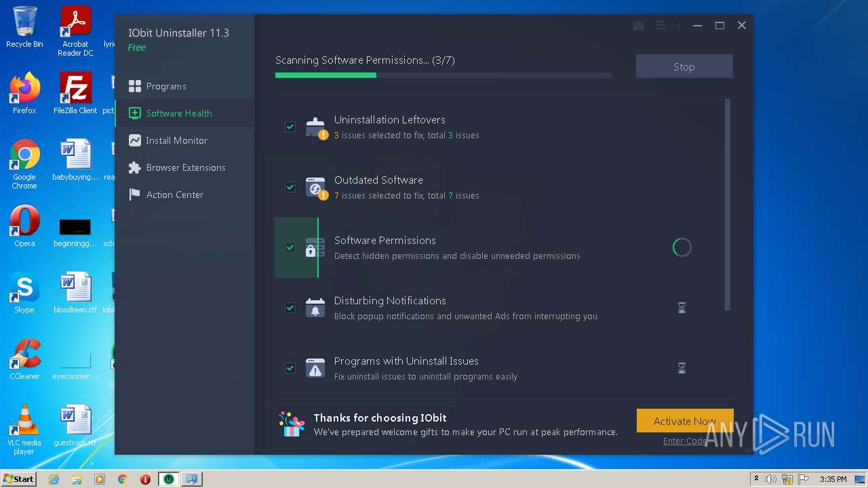Show hidden system tray icons

(x=756, y=479)
